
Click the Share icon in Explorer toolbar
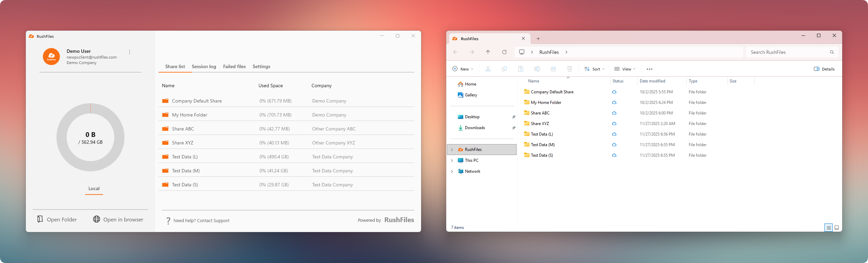[x=553, y=69]
